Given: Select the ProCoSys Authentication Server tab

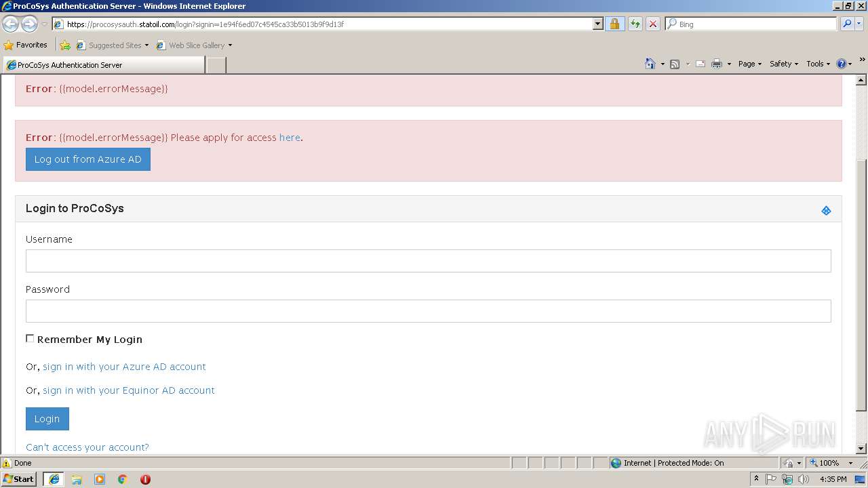Looking at the screenshot, I should 104,65.
